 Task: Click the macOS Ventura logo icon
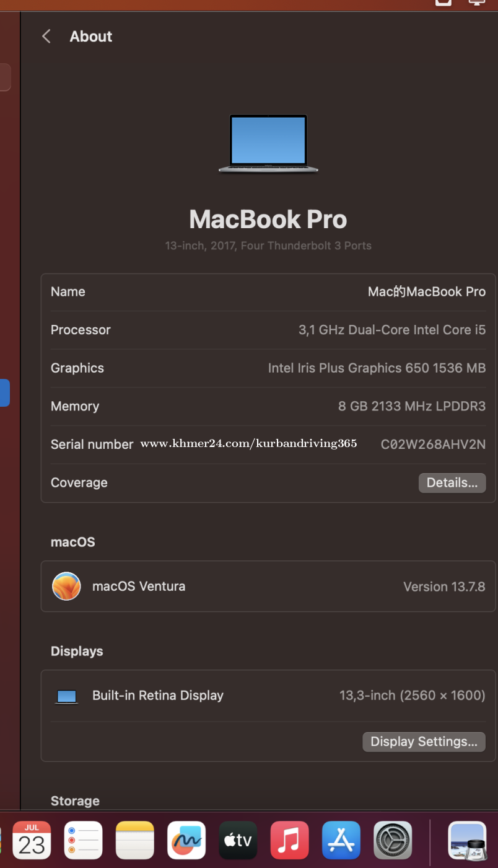click(x=66, y=587)
